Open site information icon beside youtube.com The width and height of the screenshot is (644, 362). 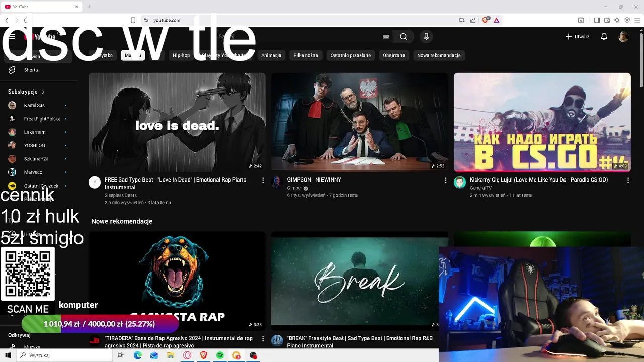pos(146,20)
